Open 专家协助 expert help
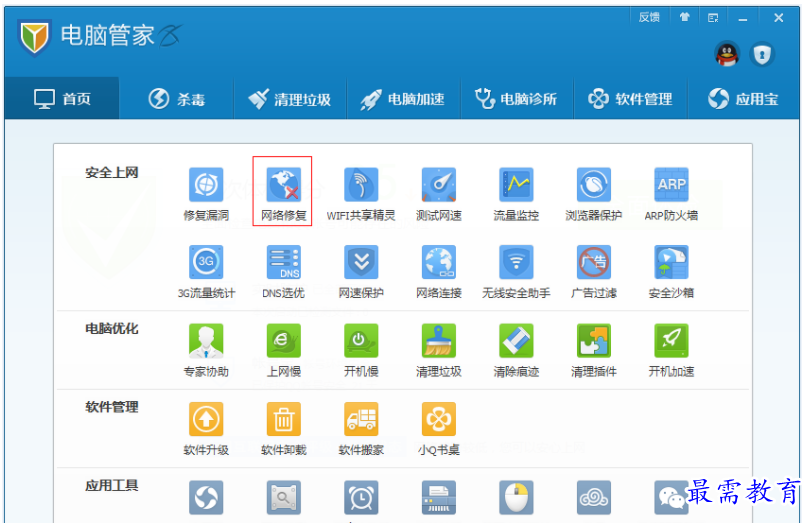Image resolution: width=809 pixels, height=523 pixels. 206,351
